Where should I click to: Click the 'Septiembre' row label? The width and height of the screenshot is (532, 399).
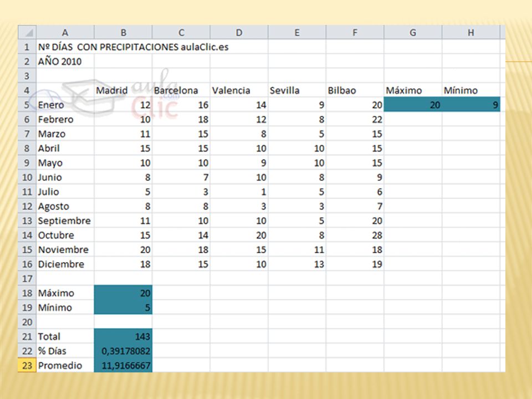click(65, 221)
